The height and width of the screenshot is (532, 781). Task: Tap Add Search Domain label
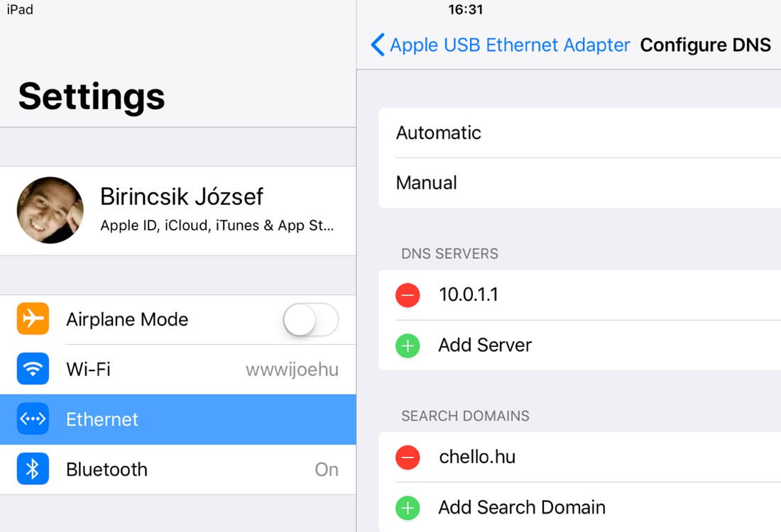pos(522,507)
